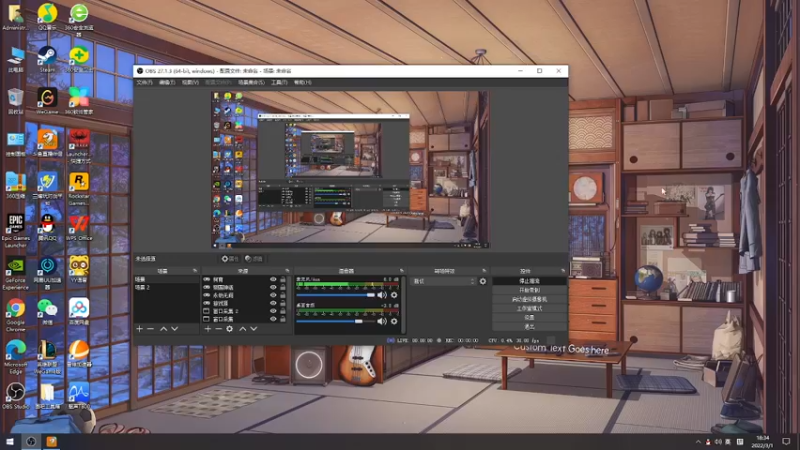Click 工作室模式 button in Controls
This screenshot has width=800, height=450.
529,309
